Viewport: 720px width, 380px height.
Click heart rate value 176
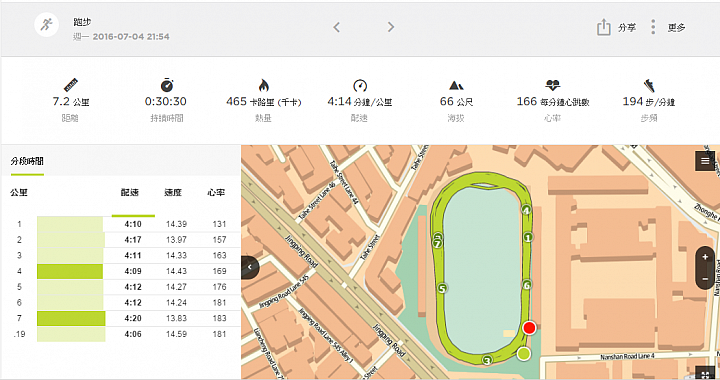click(x=219, y=287)
